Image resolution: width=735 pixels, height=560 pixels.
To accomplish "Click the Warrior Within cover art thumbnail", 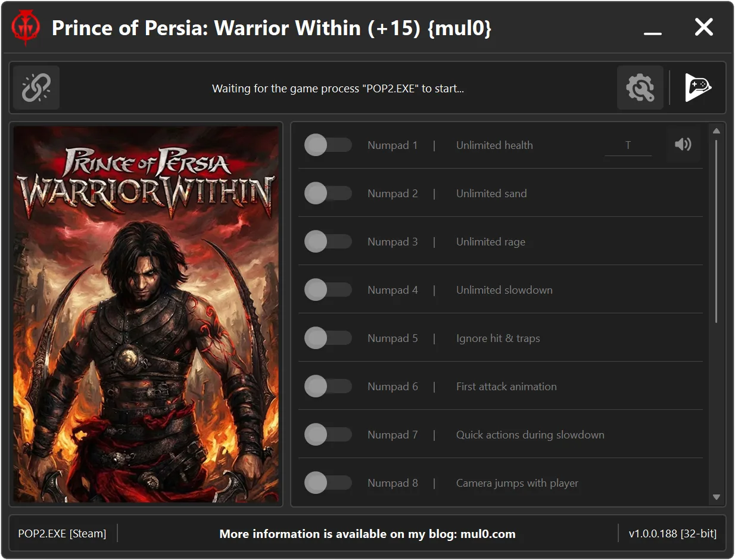I will pyautogui.click(x=146, y=314).
